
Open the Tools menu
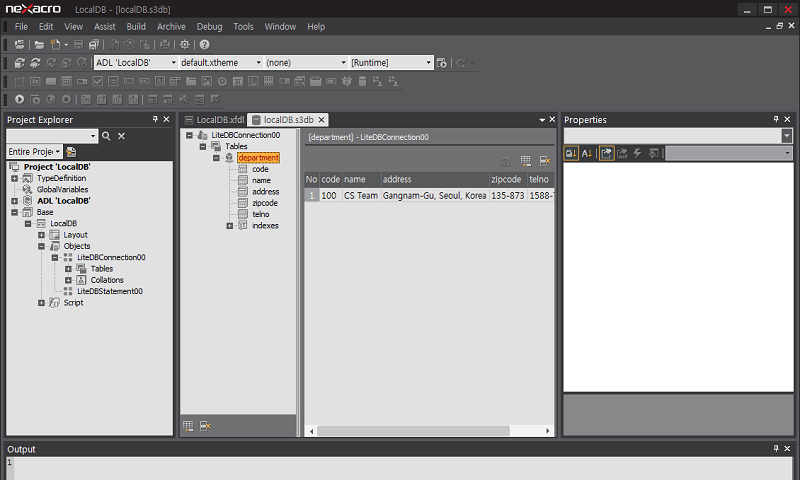[x=243, y=27]
